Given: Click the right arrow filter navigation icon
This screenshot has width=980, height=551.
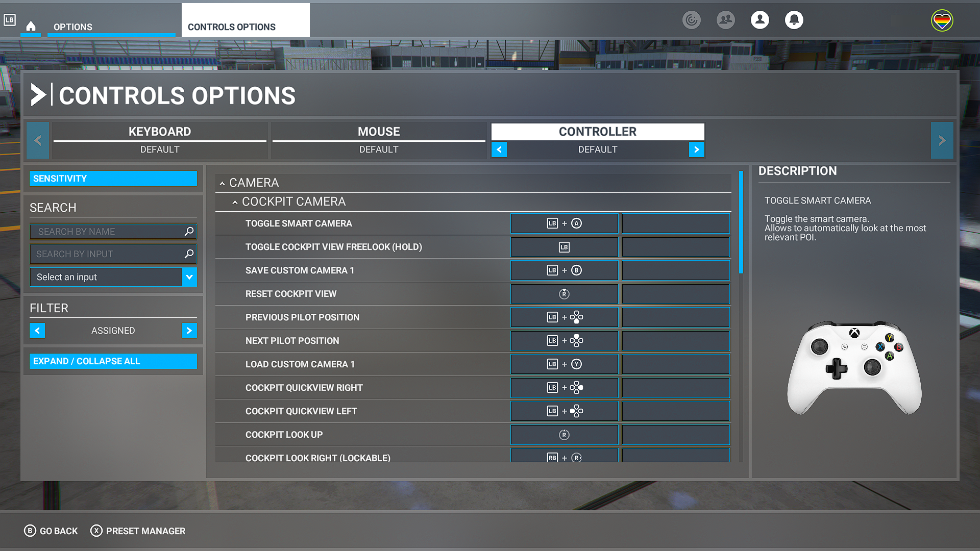Looking at the screenshot, I should click(x=190, y=330).
